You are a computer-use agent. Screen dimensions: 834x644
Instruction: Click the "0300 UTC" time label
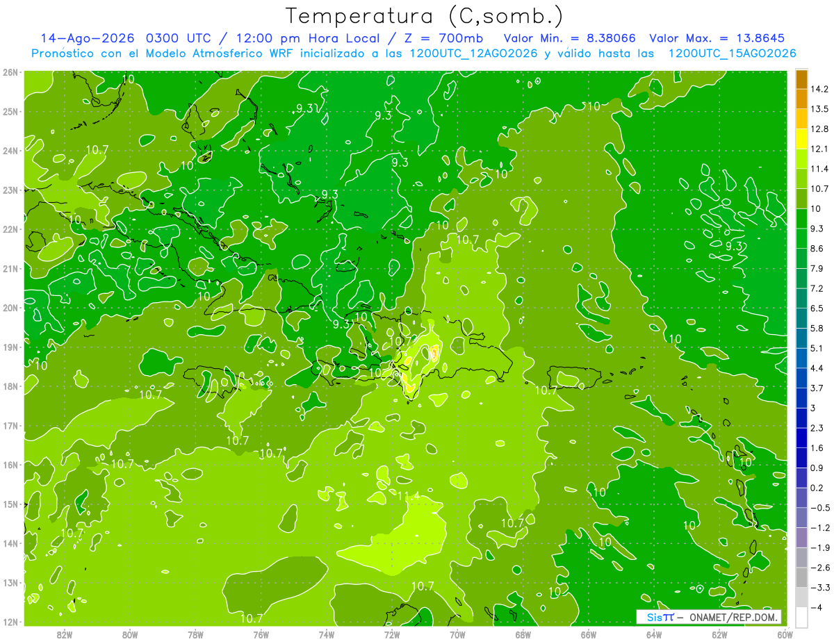point(181,38)
